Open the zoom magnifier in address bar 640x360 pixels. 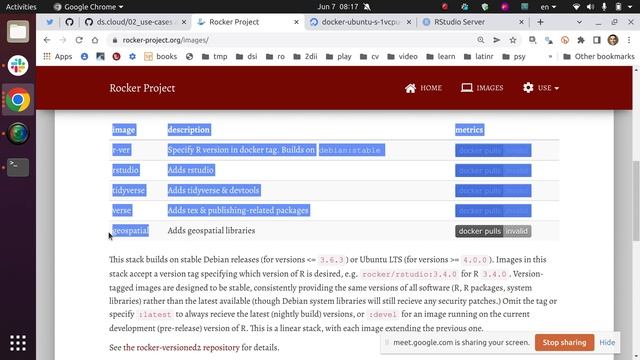[481, 40]
